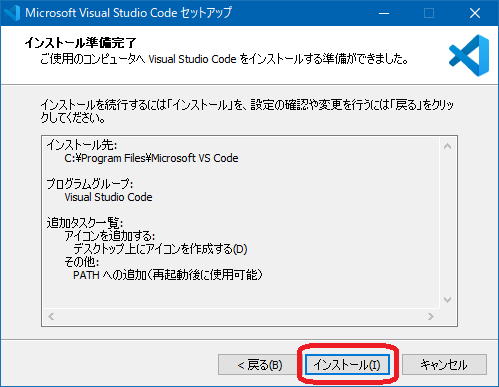Click 'PATH への追加（再起動後に使用可能）' line
499x387 pixels.
(168, 275)
